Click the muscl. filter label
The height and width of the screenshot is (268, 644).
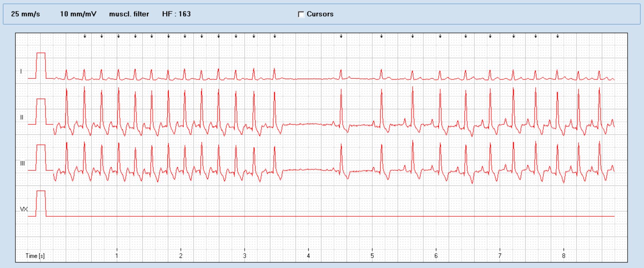tap(129, 14)
